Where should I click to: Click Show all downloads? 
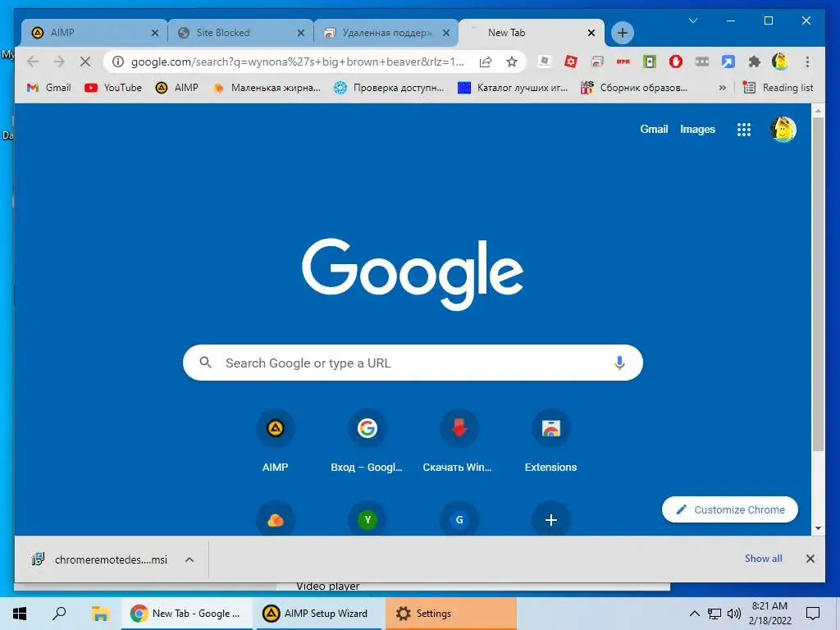[x=763, y=559]
